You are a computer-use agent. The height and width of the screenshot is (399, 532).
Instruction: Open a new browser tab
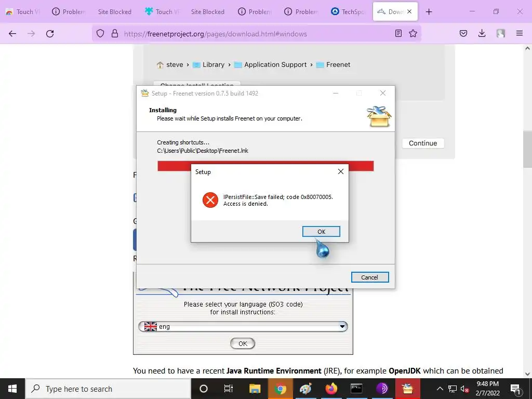tap(429, 11)
